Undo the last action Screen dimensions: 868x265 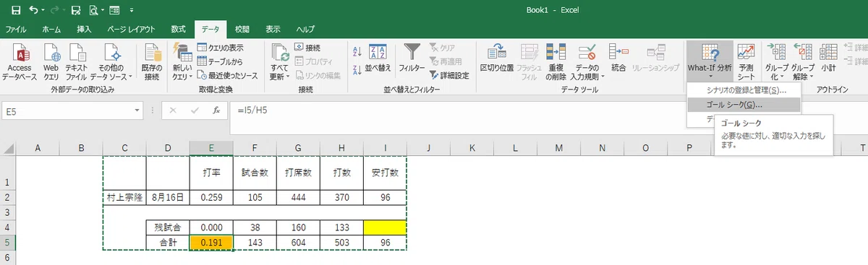pyautogui.click(x=34, y=11)
